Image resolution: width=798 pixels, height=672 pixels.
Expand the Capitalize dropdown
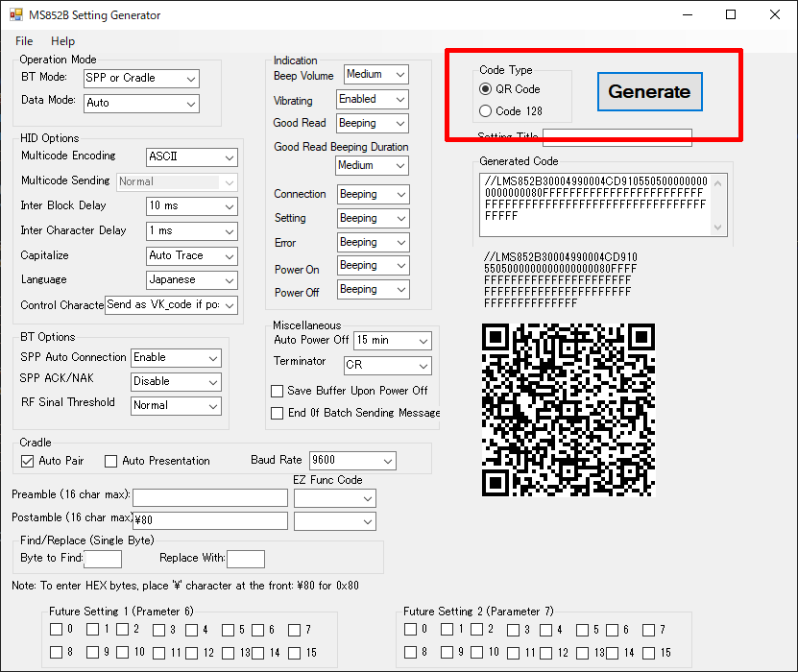[x=192, y=256]
